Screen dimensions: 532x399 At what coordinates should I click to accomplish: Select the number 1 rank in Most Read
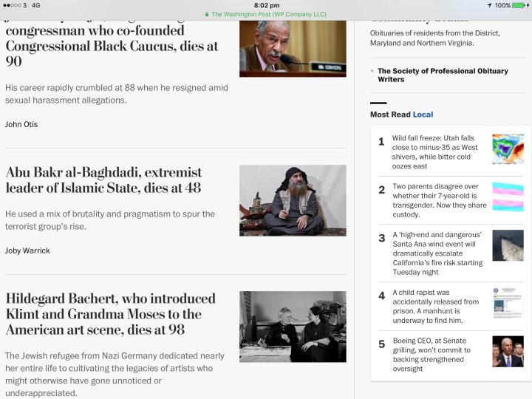click(381, 141)
